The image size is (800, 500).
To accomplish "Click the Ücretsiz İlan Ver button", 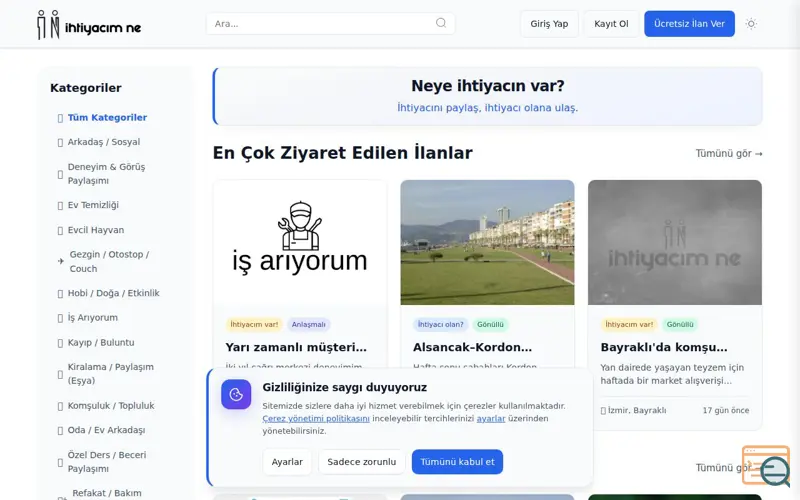I will (689, 23).
